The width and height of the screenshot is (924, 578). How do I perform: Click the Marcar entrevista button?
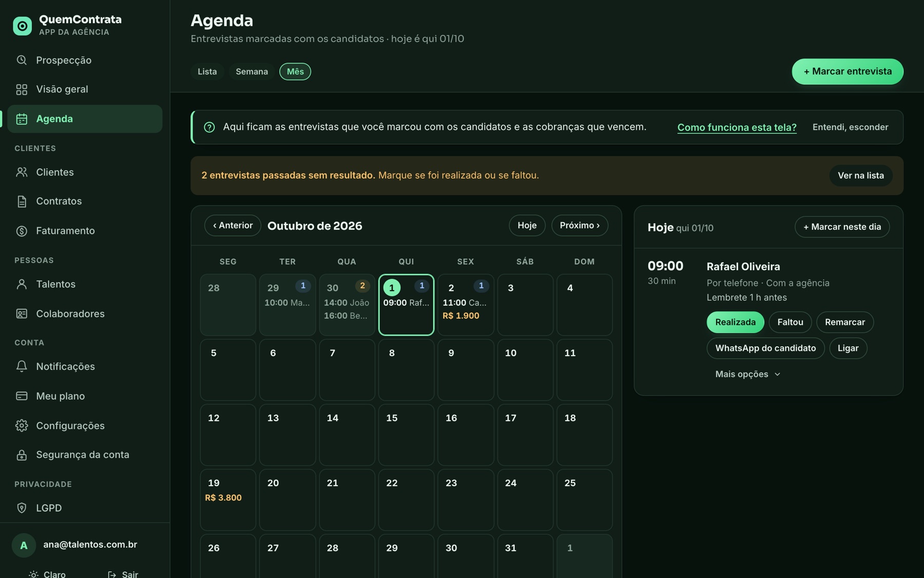click(848, 71)
